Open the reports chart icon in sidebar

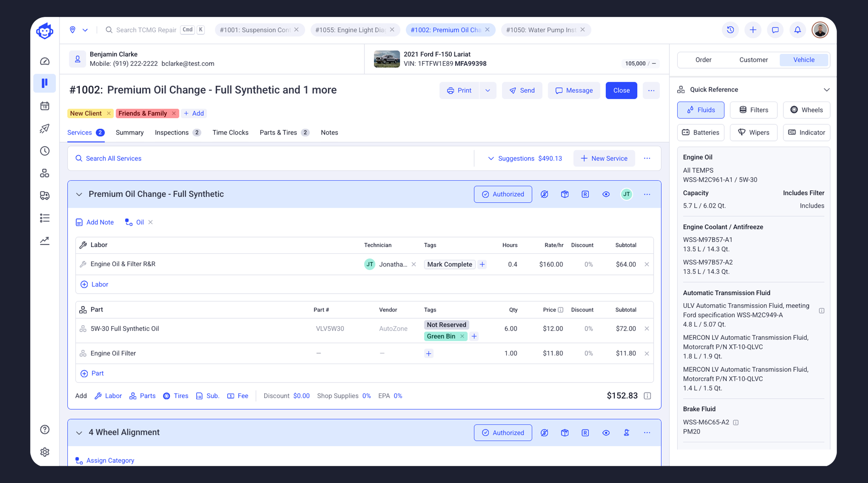coord(45,241)
